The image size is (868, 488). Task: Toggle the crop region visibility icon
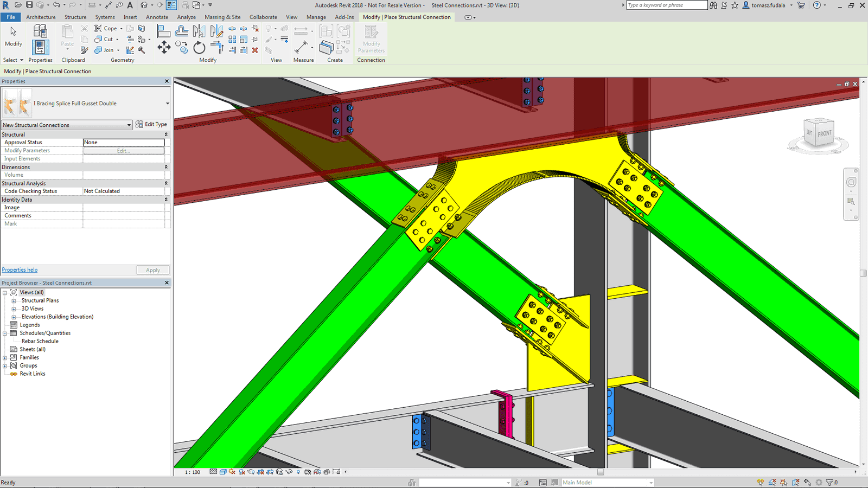(270, 472)
